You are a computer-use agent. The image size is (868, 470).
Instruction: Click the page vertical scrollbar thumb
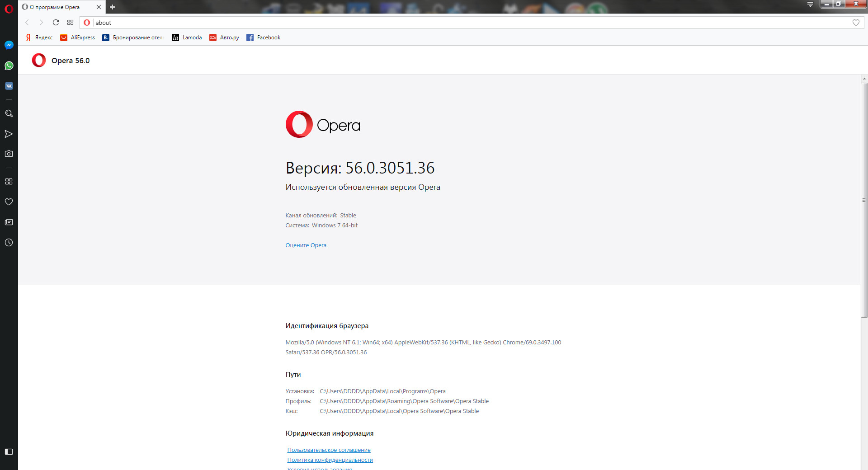pyautogui.click(x=864, y=200)
